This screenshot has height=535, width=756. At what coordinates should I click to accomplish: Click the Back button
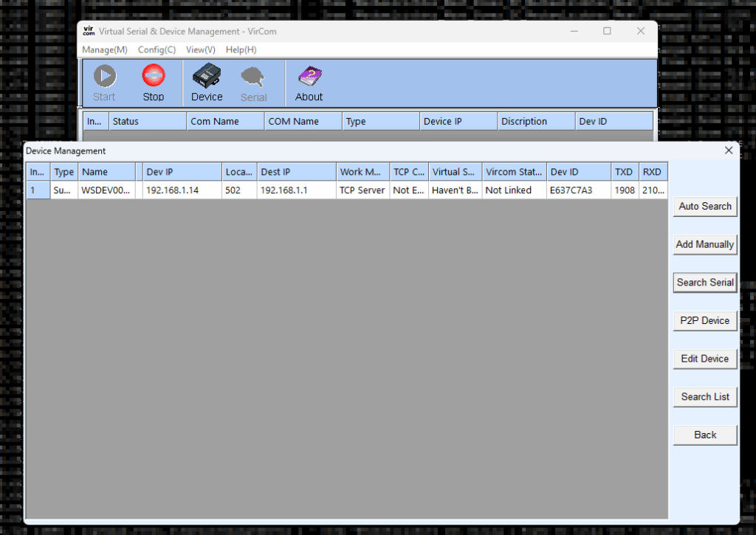pos(705,435)
